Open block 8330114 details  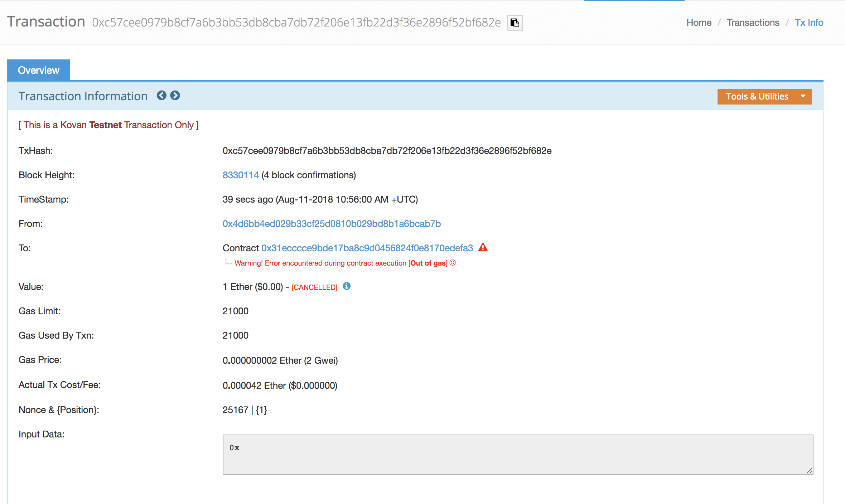[x=241, y=175]
